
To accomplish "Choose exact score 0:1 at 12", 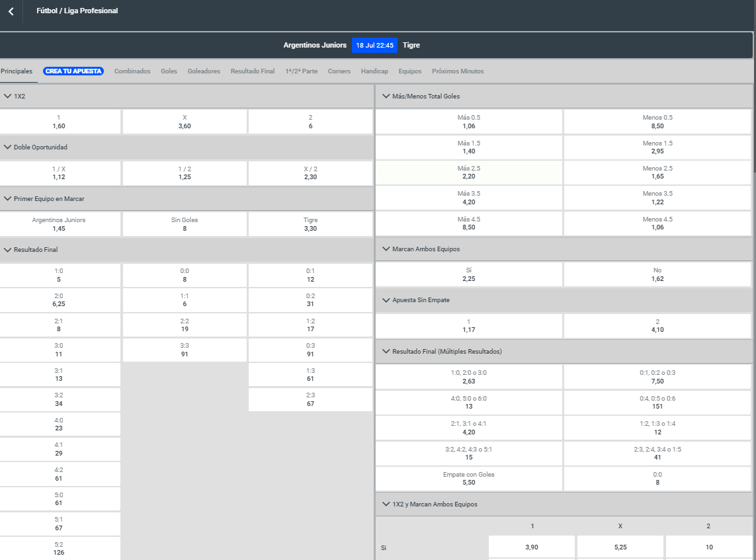I will (310, 274).
